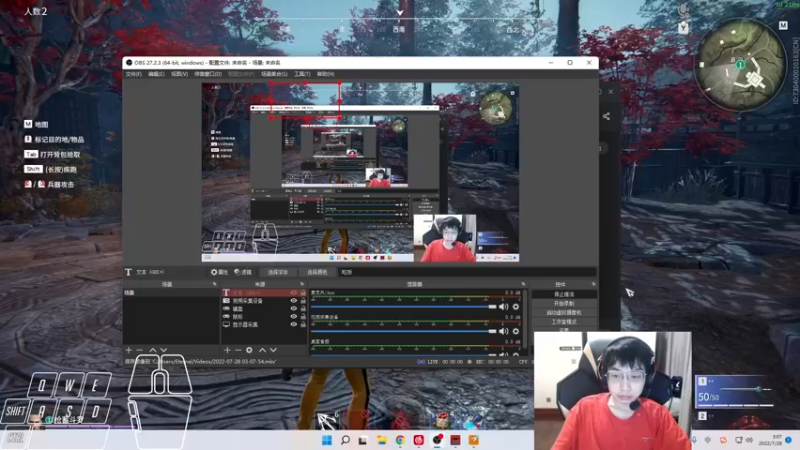Select the 视频采集设备 source row
800x450 pixels.
pyautogui.click(x=264, y=301)
